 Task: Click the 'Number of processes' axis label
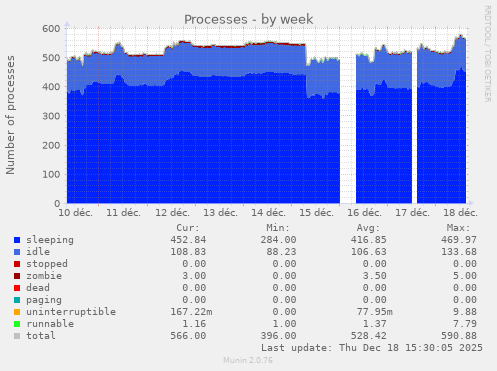[10, 115]
